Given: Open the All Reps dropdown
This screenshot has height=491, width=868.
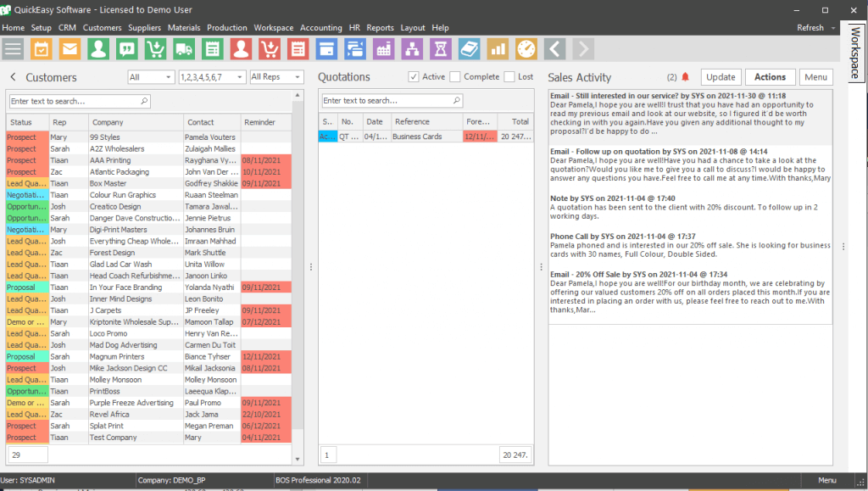Looking at the screenshot, I should (277, 77).
